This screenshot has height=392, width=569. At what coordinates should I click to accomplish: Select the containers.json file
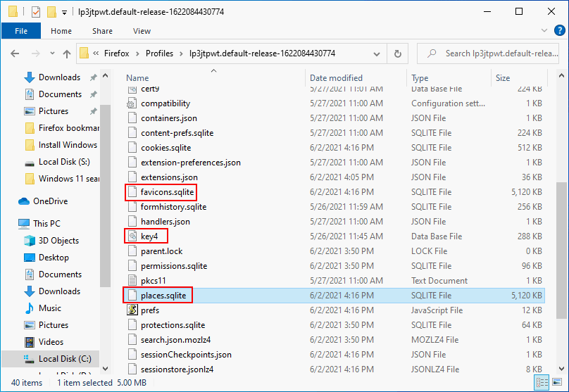(x=169, y=118)
